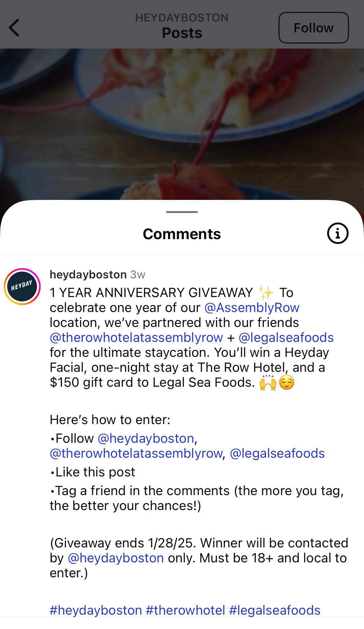Follow the HEYDAYBOSTON account
The image size is (364, 629).
click(314, 28)
